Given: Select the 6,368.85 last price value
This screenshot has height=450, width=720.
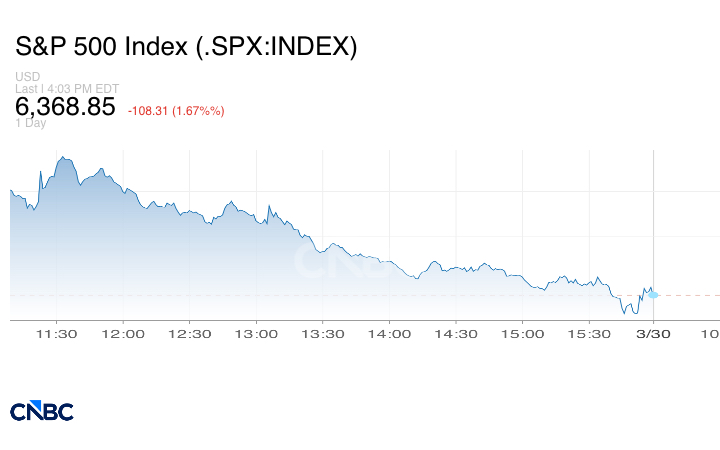Looking at the screenshot, I should coord(65,107).
